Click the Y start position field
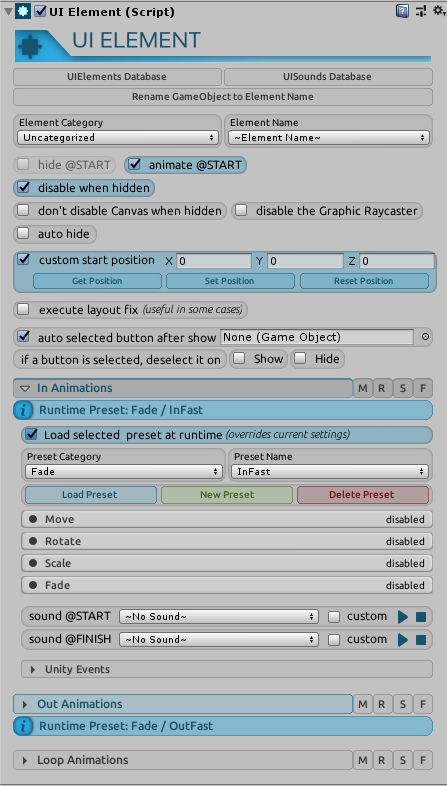Image resolution: width=447 pixels, height=786 pixels. point(305,261)
